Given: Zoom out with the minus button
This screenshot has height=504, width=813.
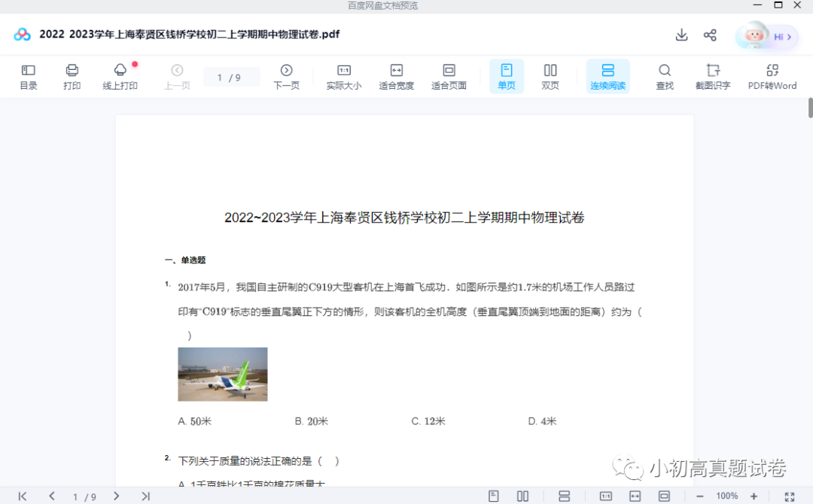Looking at the screenshot, I should (699, 496).
